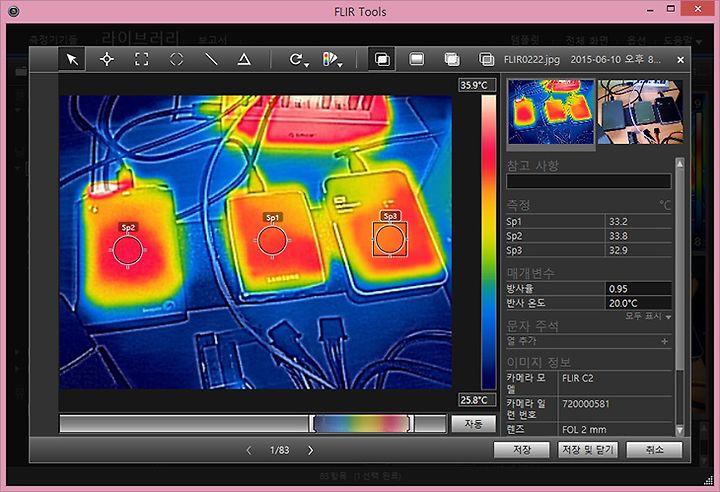The image size is (720, 492).
Task: Click FLIR Tools app icon in title bar
Action: [x=13, y=11]
